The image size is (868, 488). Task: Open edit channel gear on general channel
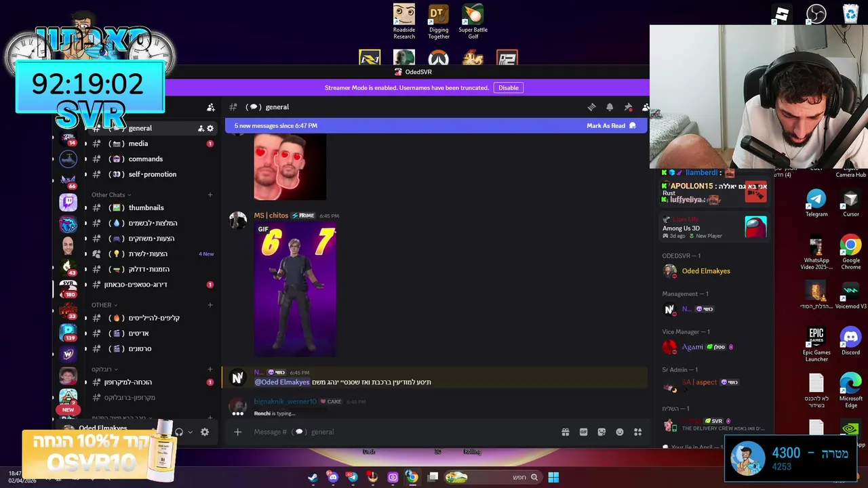210,128
